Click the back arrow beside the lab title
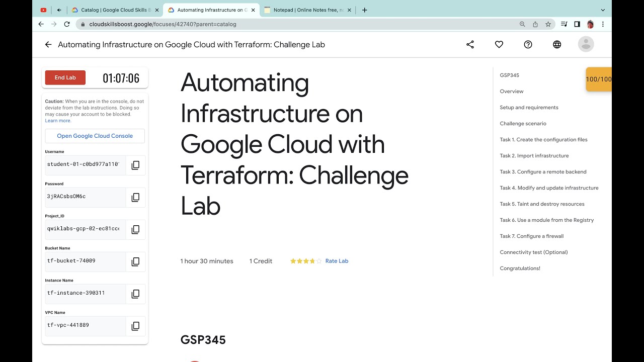644x362 pixels. (48, 45)
